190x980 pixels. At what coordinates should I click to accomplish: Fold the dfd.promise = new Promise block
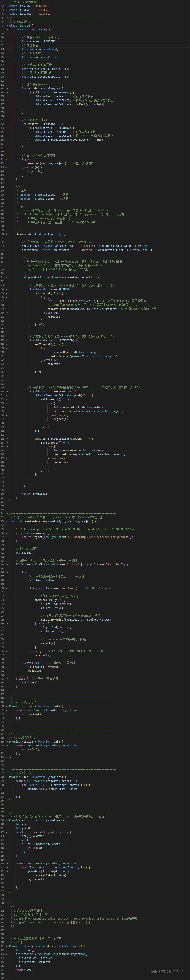6,954
